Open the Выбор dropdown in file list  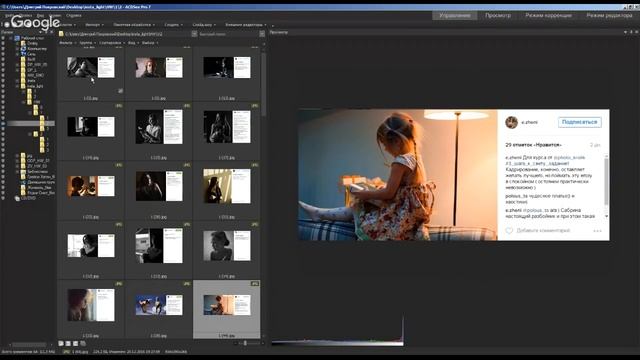(150, 42)
